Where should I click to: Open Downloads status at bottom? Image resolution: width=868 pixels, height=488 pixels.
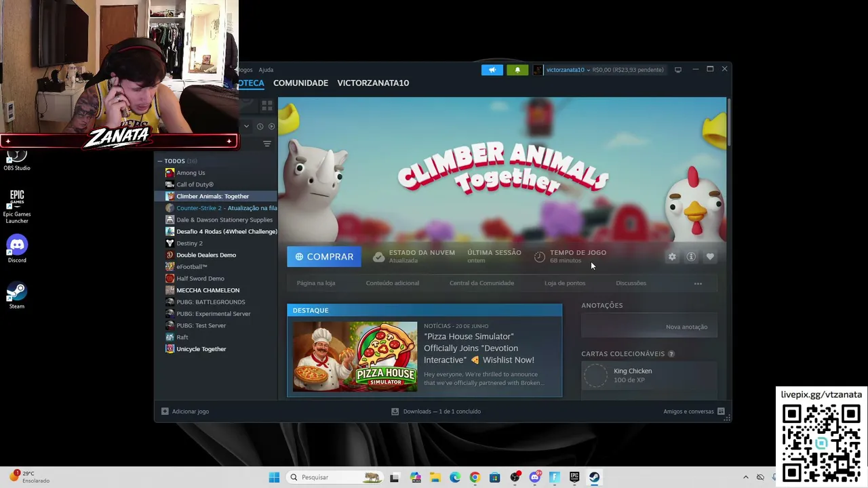436,411
